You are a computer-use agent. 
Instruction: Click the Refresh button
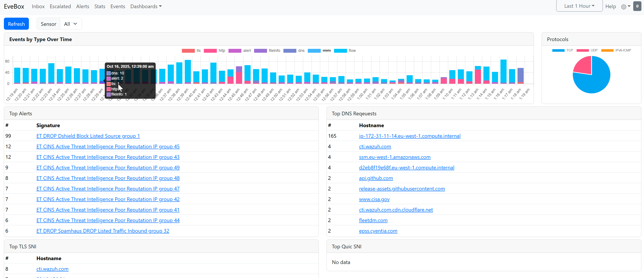pyautogui.click(x=16, y=24)
